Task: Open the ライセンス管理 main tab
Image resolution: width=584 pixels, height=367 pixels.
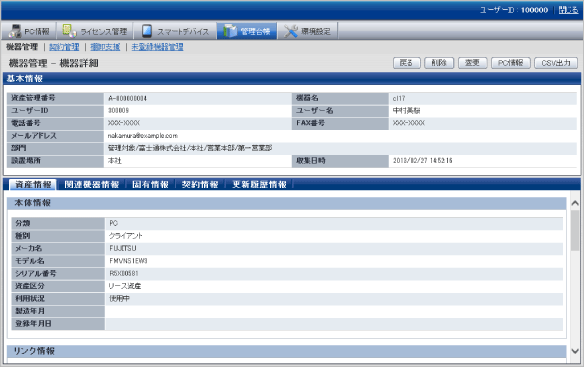Action: click(95, 31)
